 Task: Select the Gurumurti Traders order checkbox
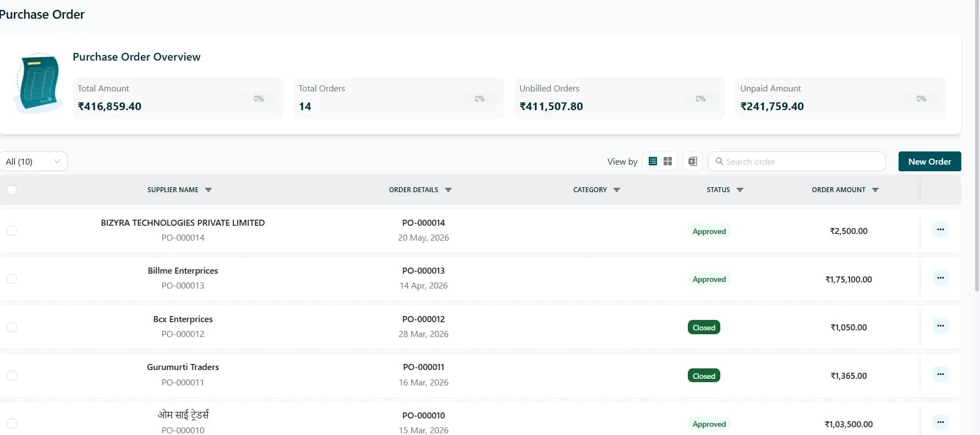12,376
